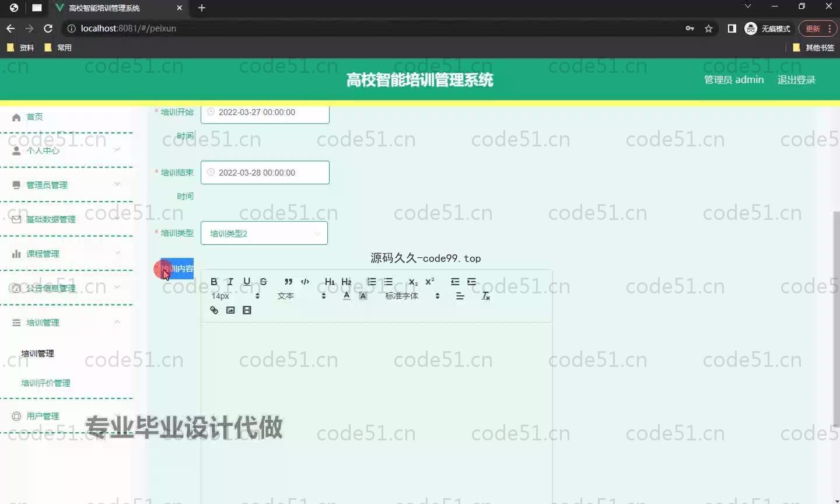The height and width of the screenshot is (504, 840).
Task: Toggle italic formatting in the editor
Action: (230, 282)
